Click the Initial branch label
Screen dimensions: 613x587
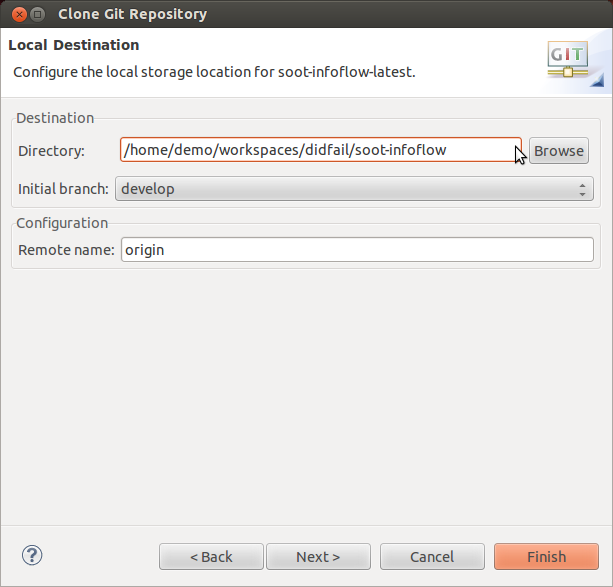pos(63,188)
